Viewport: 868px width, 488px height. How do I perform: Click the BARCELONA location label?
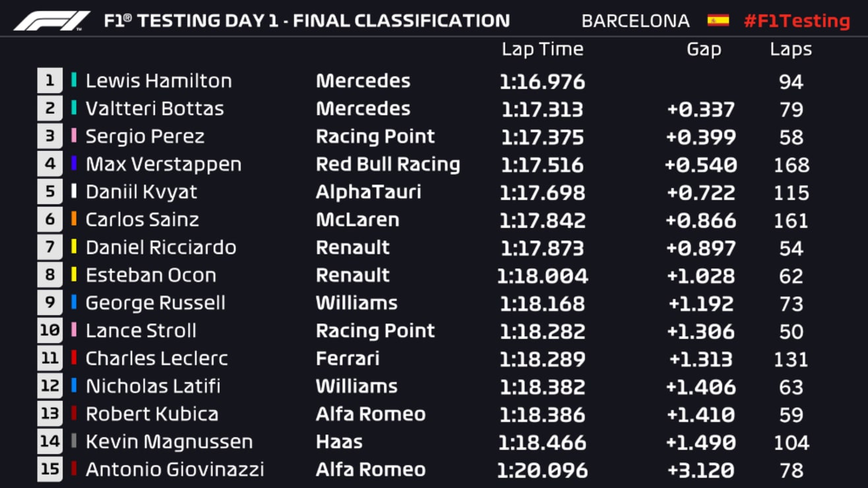[x=635, y=21]
